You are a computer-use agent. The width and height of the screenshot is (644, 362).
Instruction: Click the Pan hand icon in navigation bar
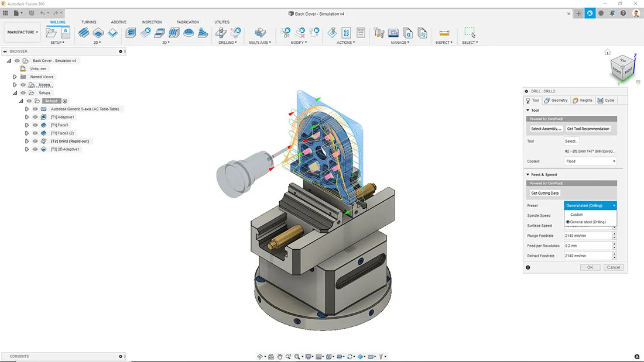[279, 357]
